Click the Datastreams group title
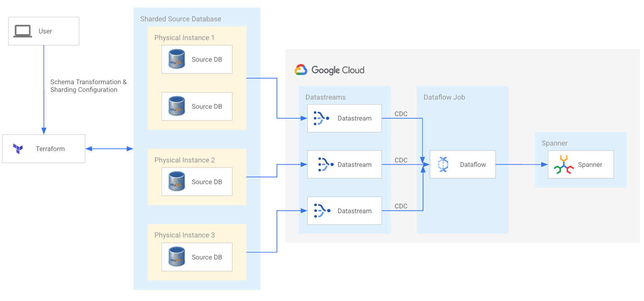 coord(325,97)
